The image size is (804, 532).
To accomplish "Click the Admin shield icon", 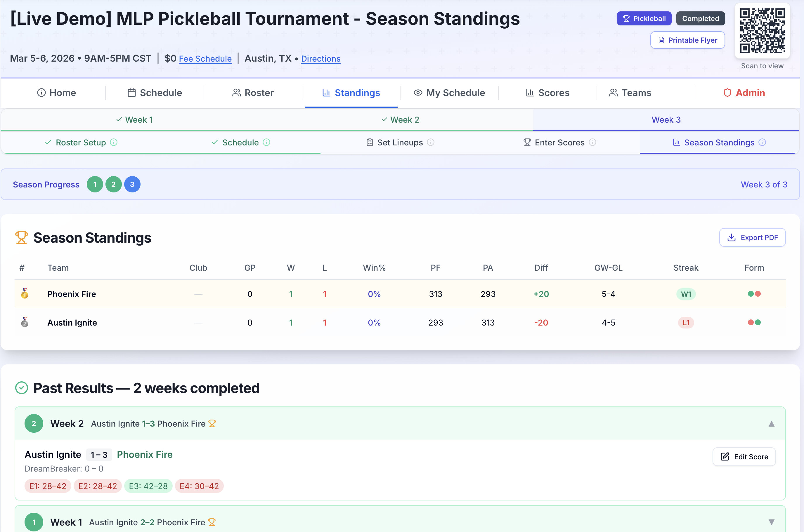I will pos(727,93).
